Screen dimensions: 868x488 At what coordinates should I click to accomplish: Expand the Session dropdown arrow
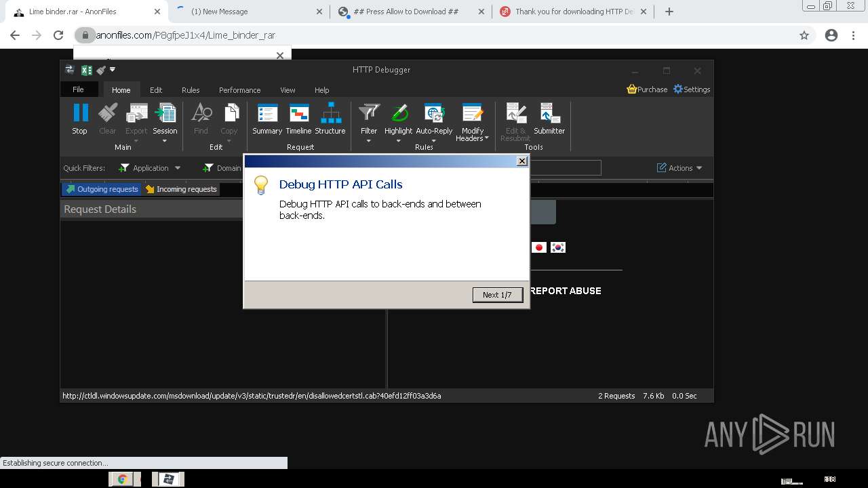pyautogui.click(x=165, y=141)
